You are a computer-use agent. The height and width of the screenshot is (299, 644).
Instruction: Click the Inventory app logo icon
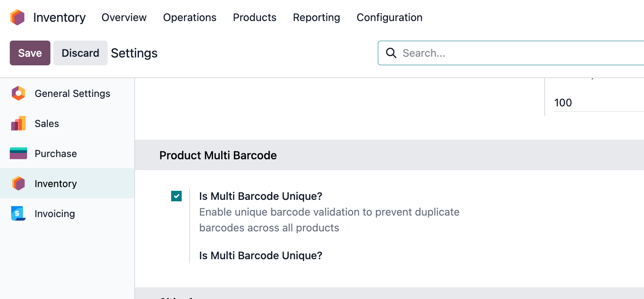17,17
